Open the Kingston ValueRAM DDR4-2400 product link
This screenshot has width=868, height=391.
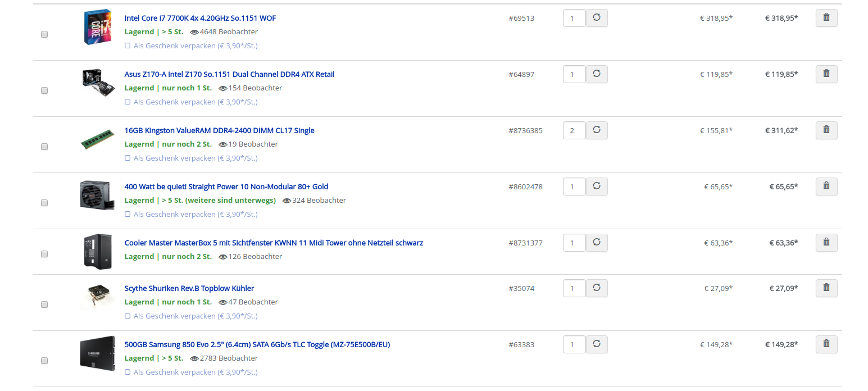coord(219,130)
